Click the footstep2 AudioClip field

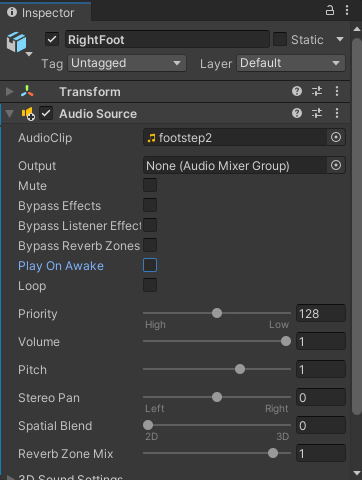(x=235, y=137)
